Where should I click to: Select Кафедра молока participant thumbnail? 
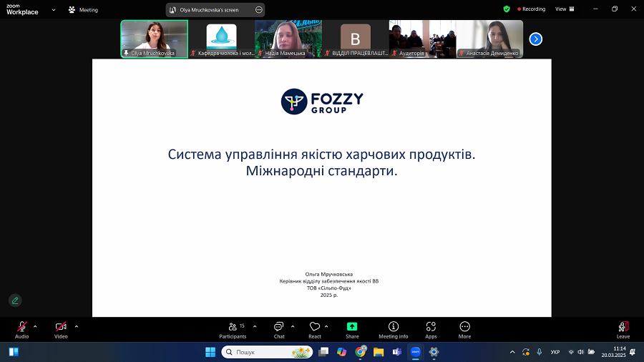(221, 39)
